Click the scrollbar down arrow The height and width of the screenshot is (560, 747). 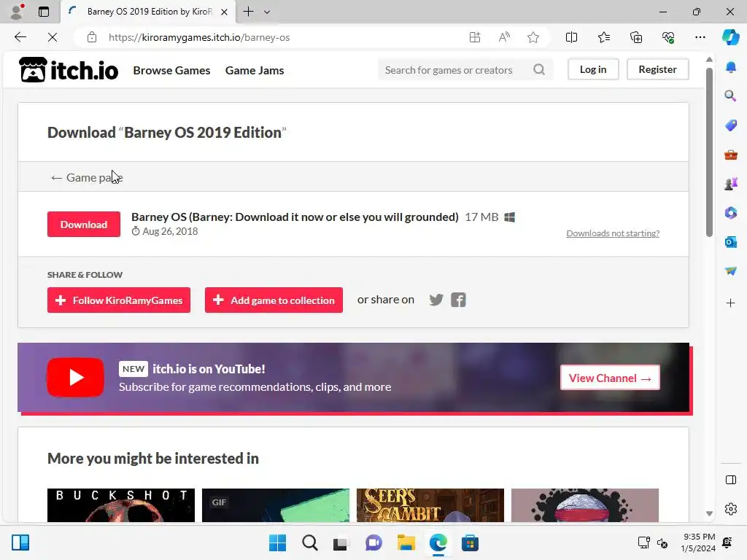(709, 514)
